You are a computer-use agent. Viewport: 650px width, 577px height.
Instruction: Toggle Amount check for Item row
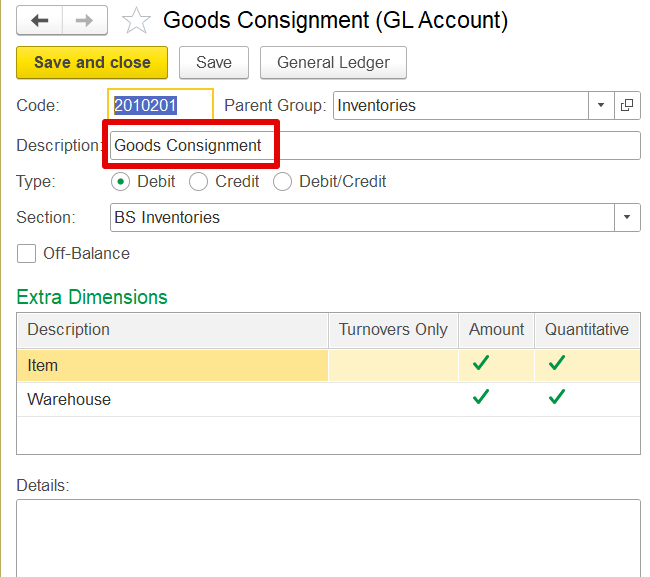tap(481, 363)
